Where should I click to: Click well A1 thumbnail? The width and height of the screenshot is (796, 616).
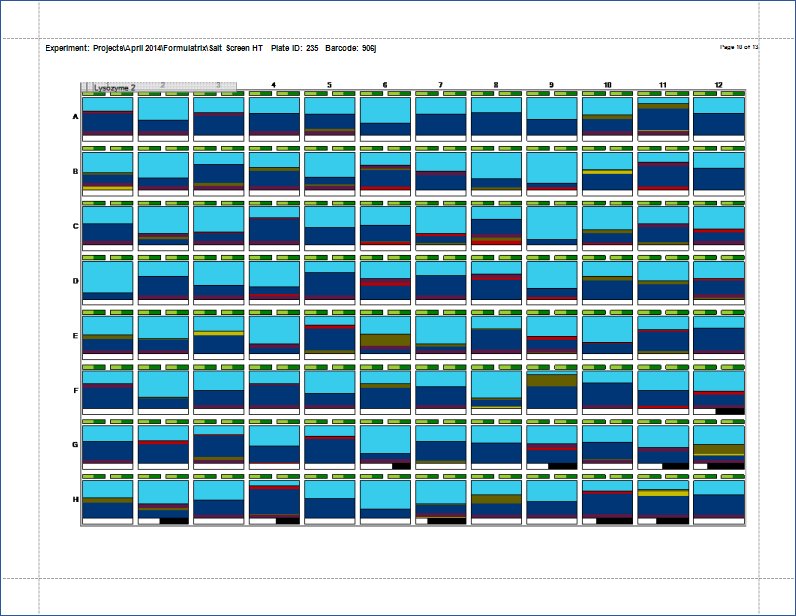[x=108, y=116]
